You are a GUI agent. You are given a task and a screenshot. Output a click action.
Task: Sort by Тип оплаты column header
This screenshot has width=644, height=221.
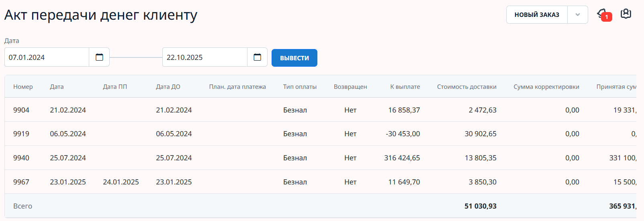[x=300, y=87]
